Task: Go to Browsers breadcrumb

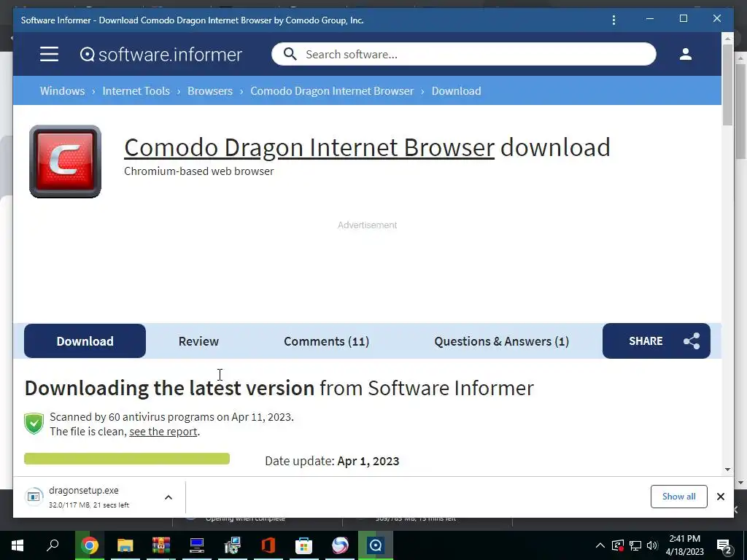Action: point(210,91)
